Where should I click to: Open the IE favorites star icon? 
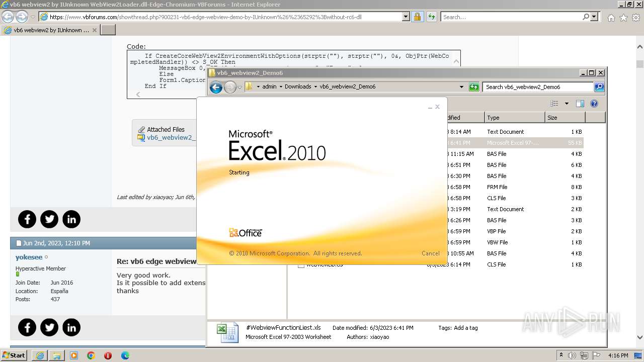pyautogui.click(x=624, y=18)
